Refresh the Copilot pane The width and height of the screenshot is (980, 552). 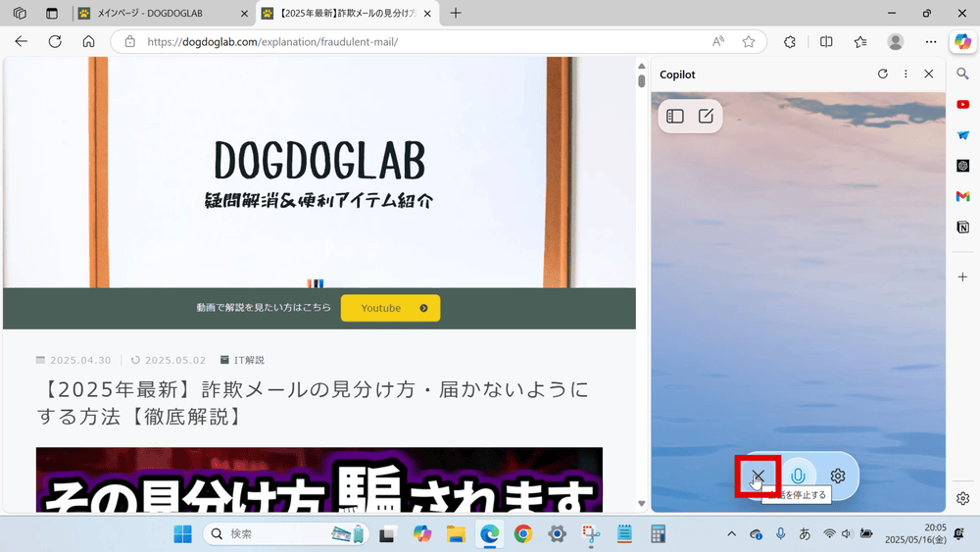882,75
